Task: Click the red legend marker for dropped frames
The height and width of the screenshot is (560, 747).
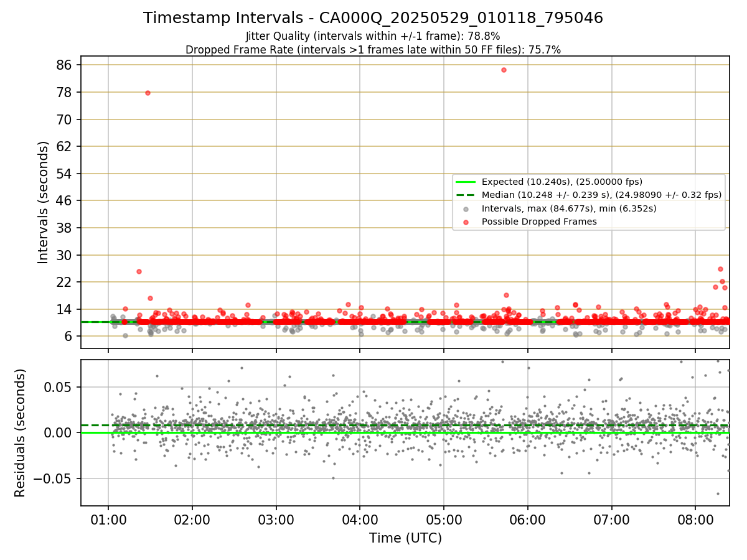Action: tap(466, 222)
